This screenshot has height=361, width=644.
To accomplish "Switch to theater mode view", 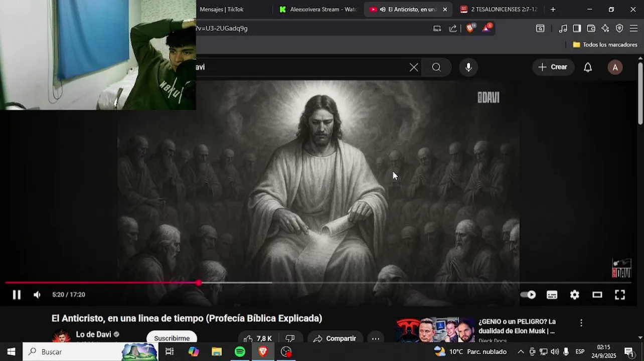I will click(x=597, y=295).
